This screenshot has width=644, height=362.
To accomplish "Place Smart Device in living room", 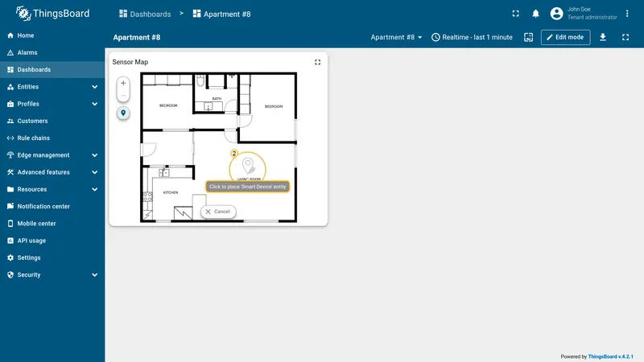I will [x=248, y=167].
